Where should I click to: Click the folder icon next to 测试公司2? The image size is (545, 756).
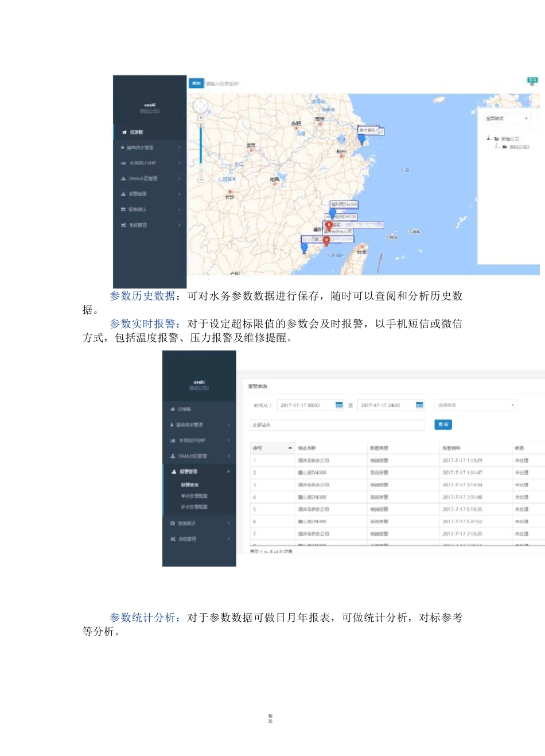point(504,147)
